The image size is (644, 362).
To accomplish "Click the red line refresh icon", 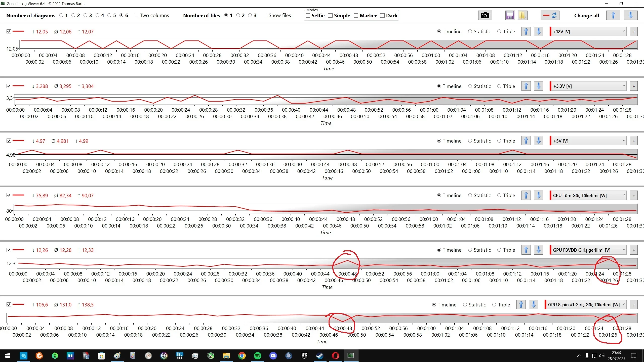I will point(550,15).
